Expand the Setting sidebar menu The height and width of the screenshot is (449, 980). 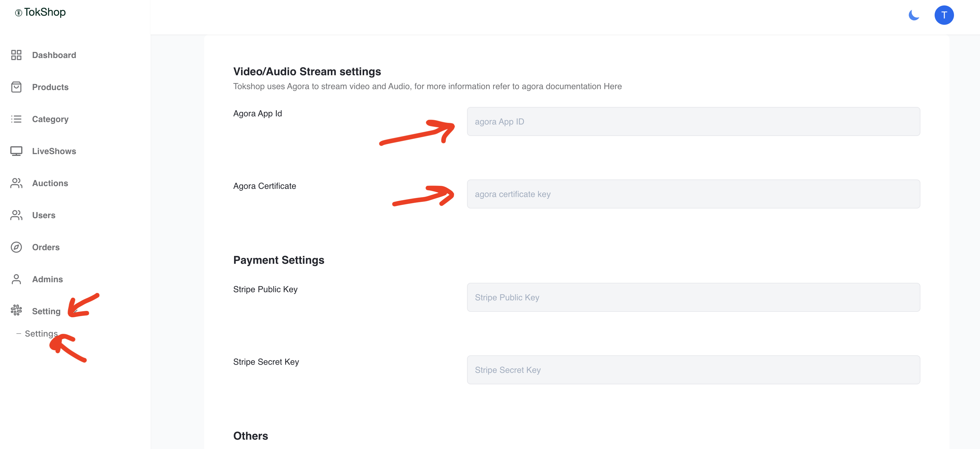[46, 312]
